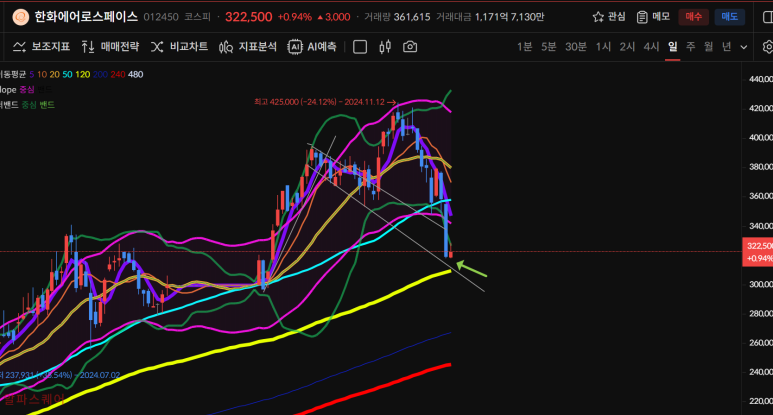Click the 360,000 price axis label

[x=761, y=196]
